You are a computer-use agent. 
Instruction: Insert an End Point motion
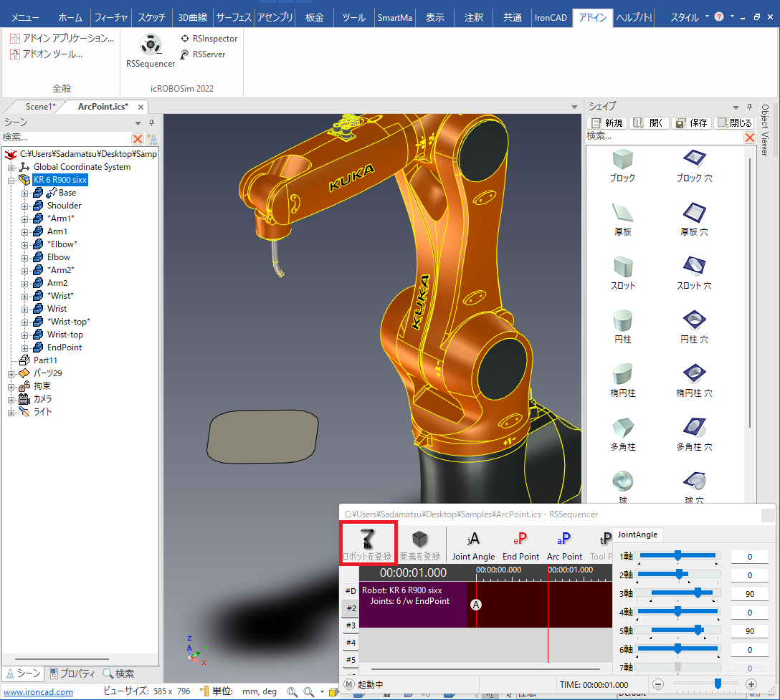tap(520, 545)
